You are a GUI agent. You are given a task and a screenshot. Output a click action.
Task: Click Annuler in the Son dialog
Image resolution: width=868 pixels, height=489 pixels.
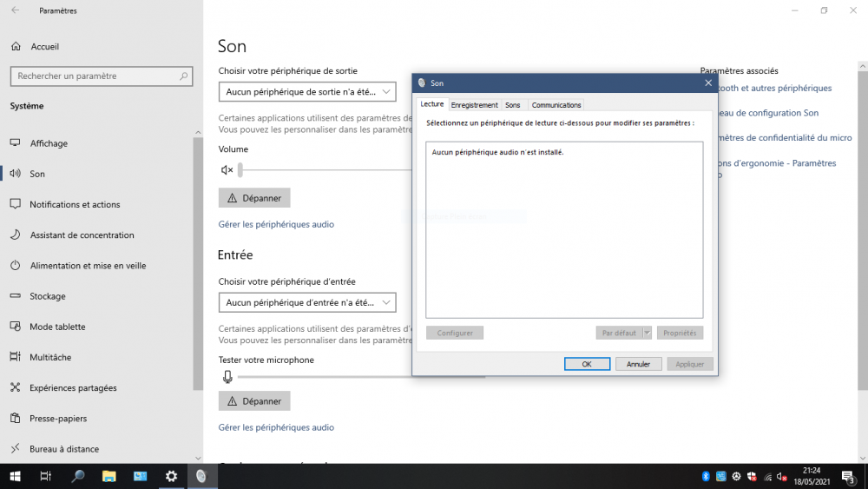(x=638, y=364)
